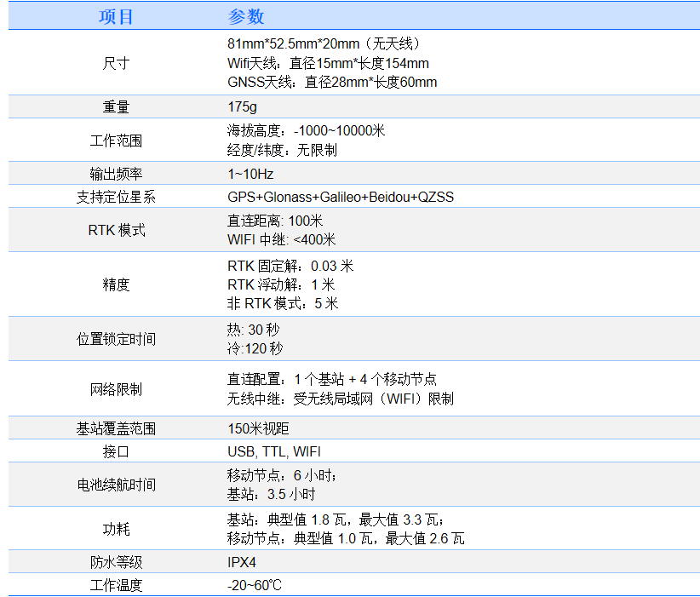
Task: Click the 功耗 row label
Action: [x=116, y=530]
